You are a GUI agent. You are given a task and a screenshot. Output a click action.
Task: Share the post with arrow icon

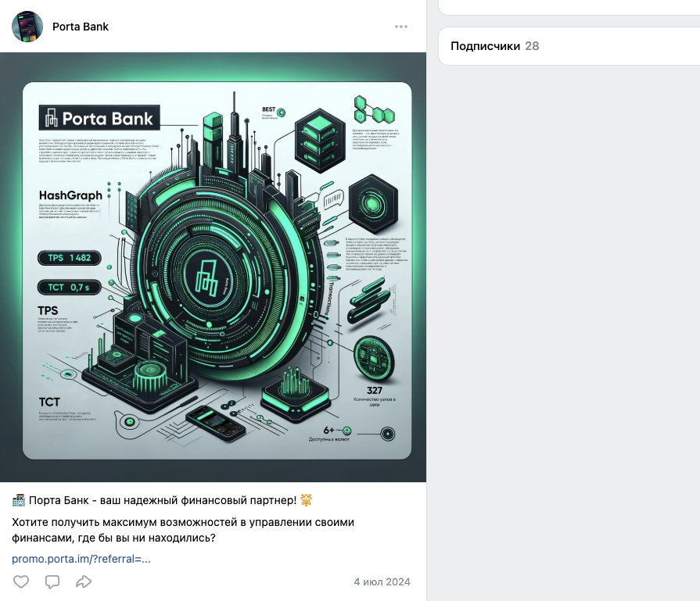pyautogui.click(x=84, y=581)
